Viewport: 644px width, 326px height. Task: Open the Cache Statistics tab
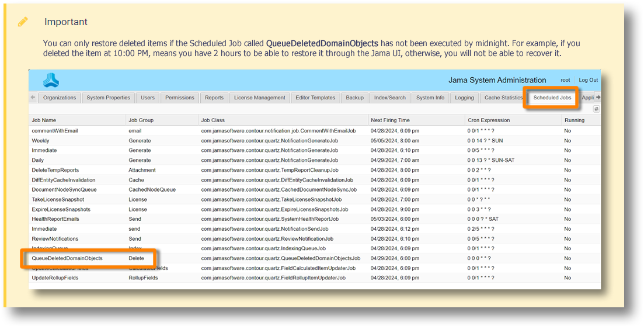[x=503, y=98]
